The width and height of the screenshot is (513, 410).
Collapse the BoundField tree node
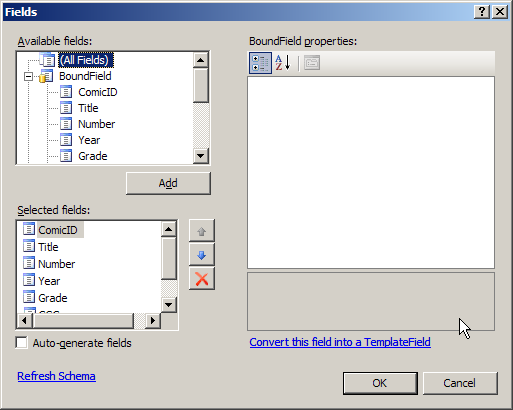(29, 77)
